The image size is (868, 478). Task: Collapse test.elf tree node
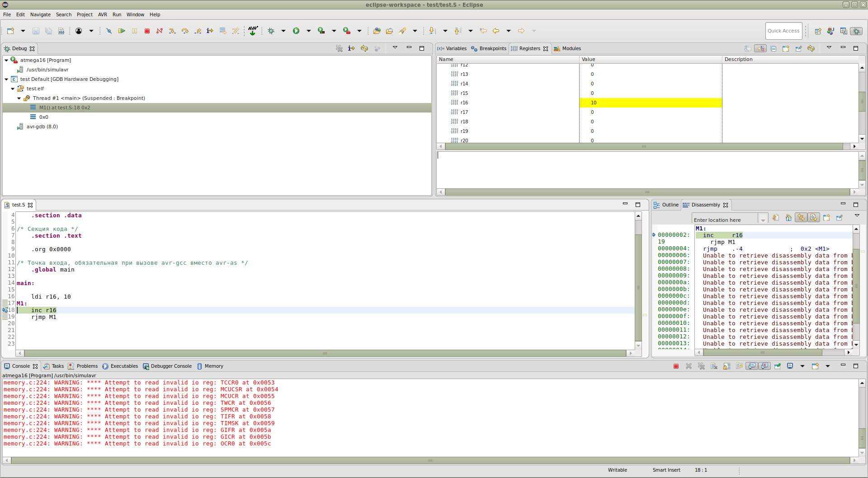pyautogui.click(x=13, y=89)
